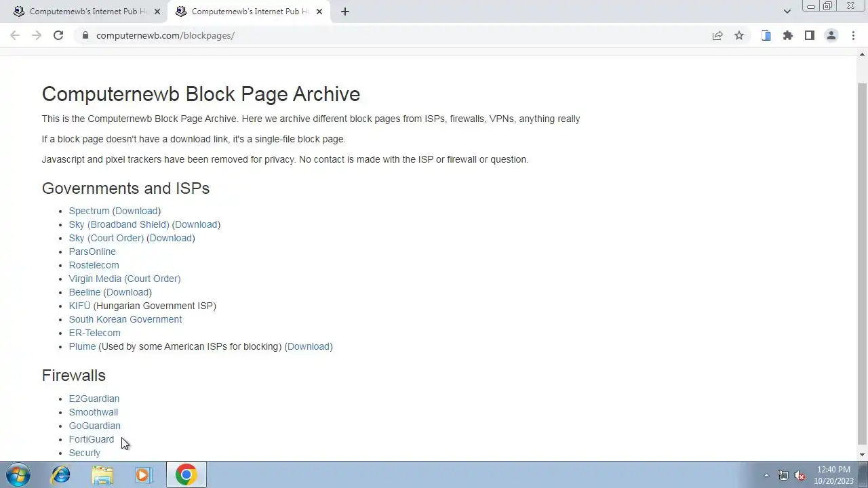
Task: Select the second Computernewb's Internet Pub tab
Action: (x=250, y=12)
